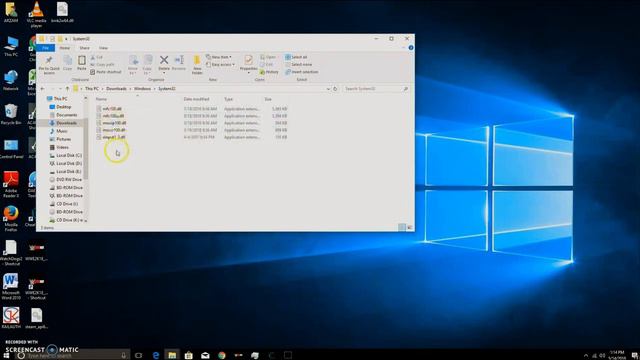Open the File ribbon tab
This screenshot has width=640, height=360.
pos(45,48)
